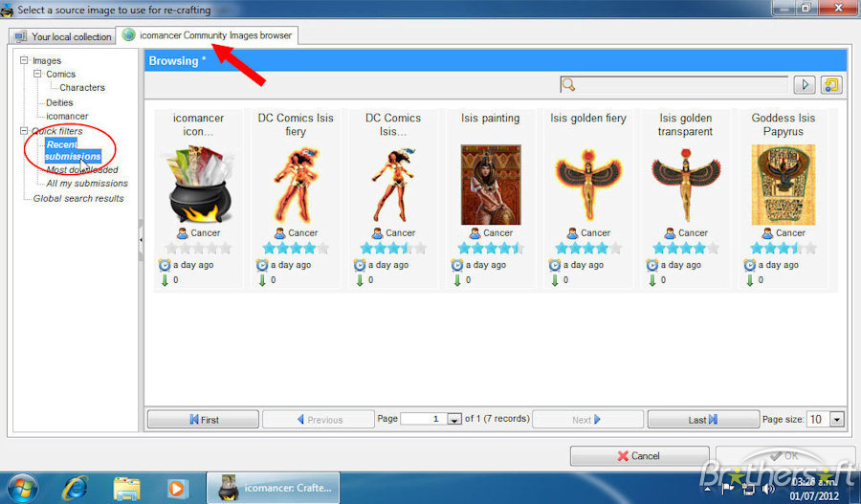Select the DC Comics Isis fiery thumbnail
The height and width of the screenshot is (504, 861).
(x=296, y=185)
